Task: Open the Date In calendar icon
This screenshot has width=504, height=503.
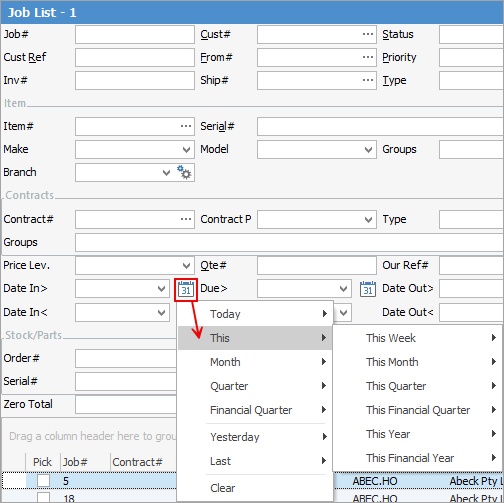Action: 186,290
